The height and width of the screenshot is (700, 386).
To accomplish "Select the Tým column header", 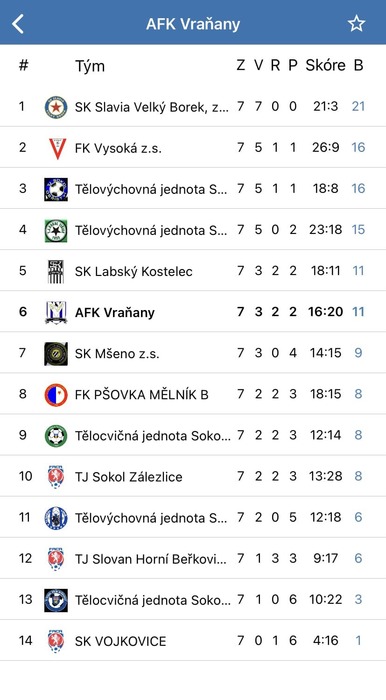I will pos(90,66).
